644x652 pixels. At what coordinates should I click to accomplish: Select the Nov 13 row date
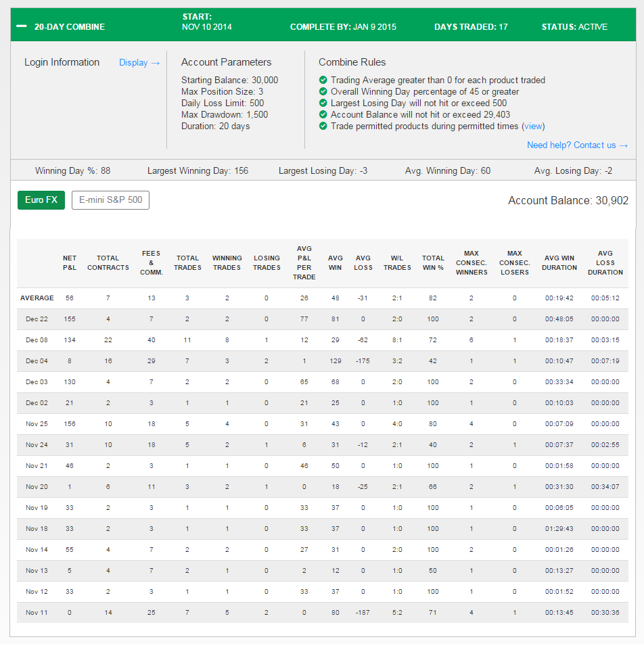[x=37, y=571]
